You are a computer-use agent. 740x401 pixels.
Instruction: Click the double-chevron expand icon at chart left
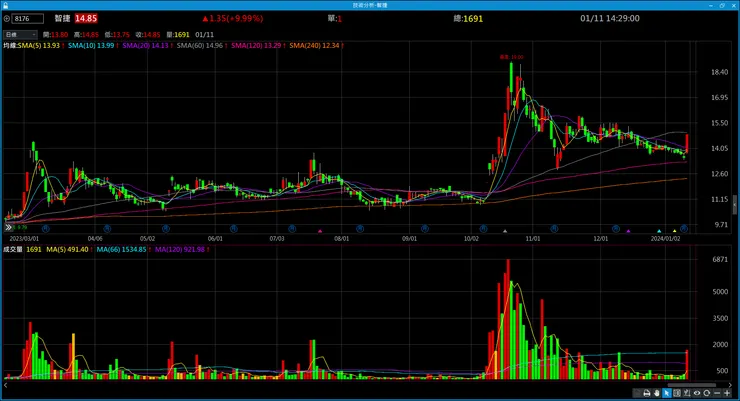coord(8,228)
